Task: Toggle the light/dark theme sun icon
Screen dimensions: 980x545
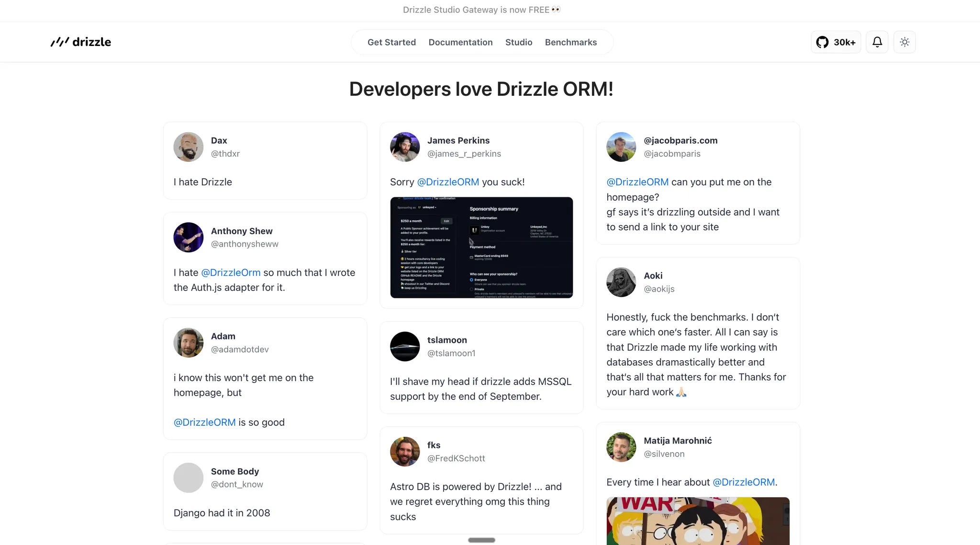Action: coord(904,42)
